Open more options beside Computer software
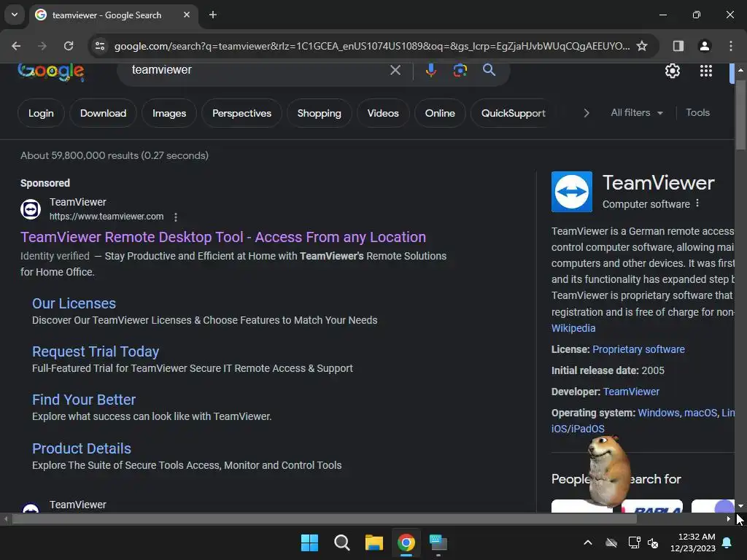The width and height of the screenshot is (747, 560). (697, 203)
